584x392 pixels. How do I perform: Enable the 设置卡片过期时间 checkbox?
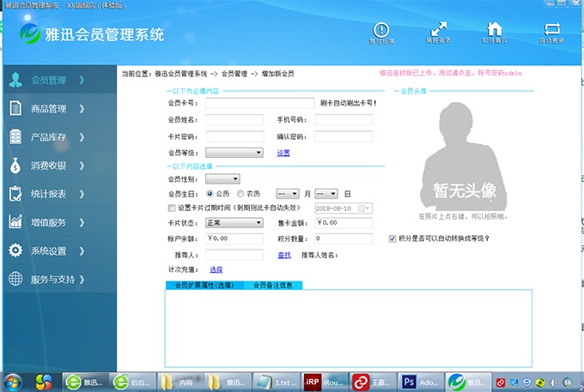point(172,208)
